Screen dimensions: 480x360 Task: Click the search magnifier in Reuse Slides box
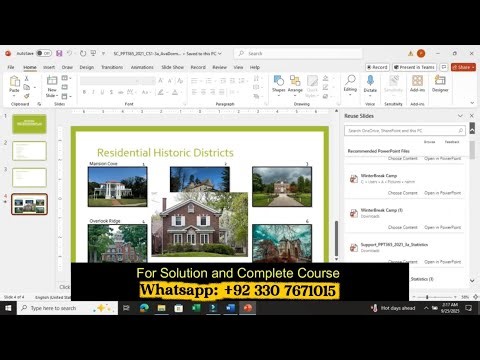click(x=461, y=131)
